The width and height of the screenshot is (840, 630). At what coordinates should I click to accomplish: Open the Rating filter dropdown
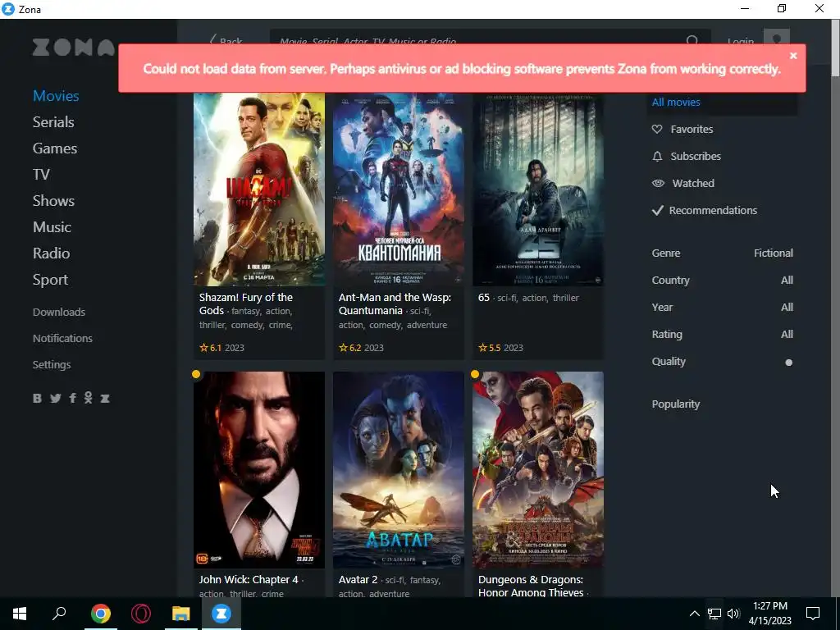(x=722, y=335)
